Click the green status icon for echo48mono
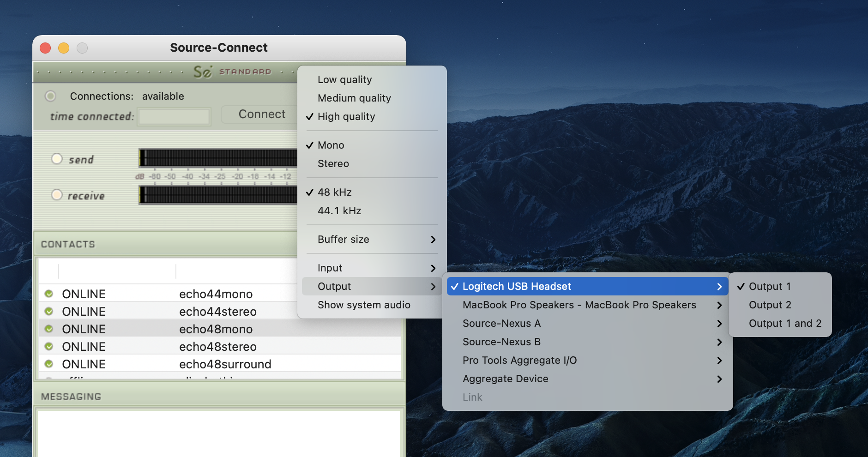The width and height of the screenshot is (868, 457). (49, 329)
